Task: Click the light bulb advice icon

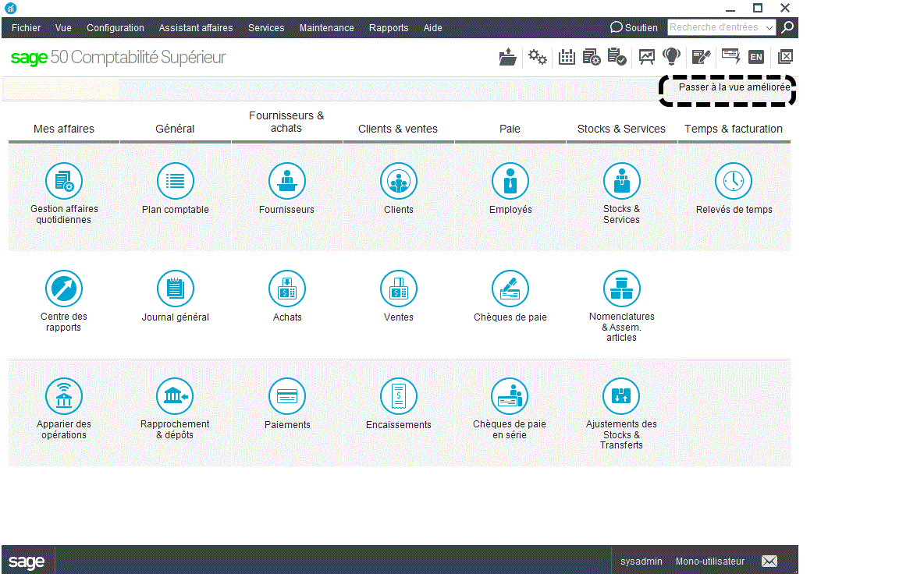Action: point(672,56)
